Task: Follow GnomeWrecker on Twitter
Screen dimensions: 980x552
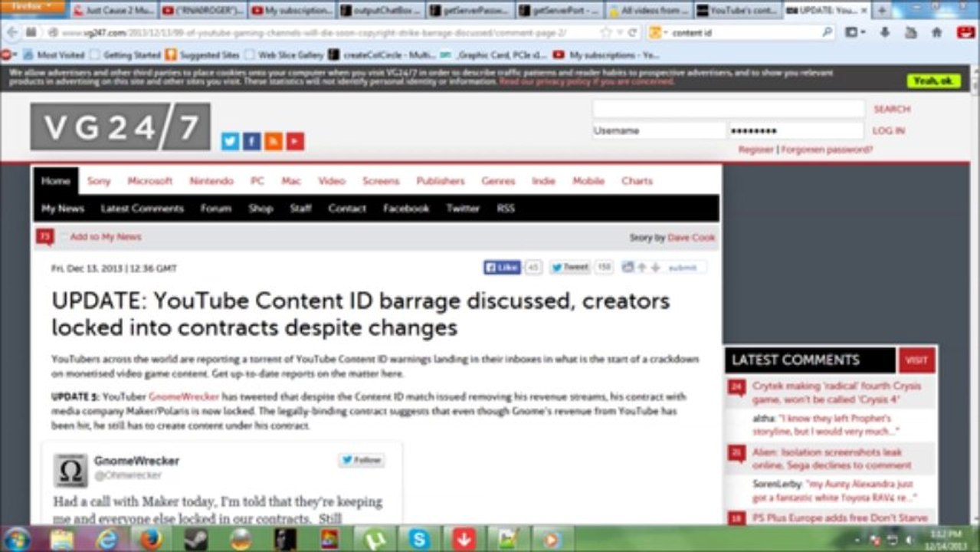Action: click(362, 460)
